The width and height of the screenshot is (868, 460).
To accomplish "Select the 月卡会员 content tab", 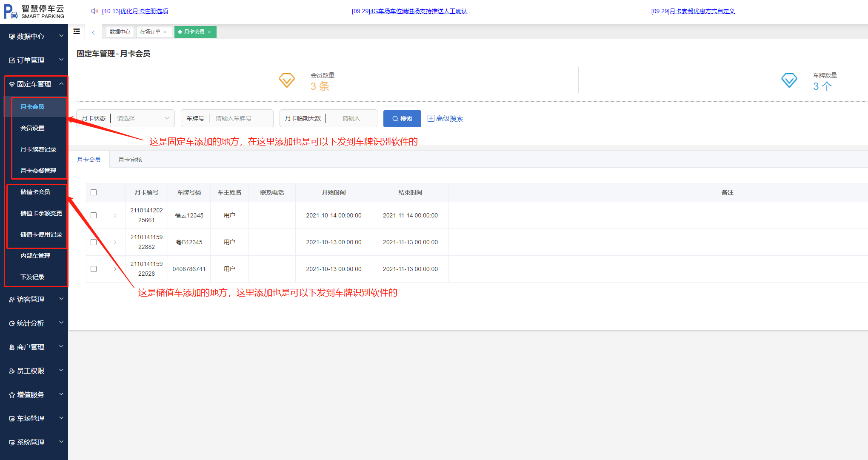I will click(x=89, y=160).
